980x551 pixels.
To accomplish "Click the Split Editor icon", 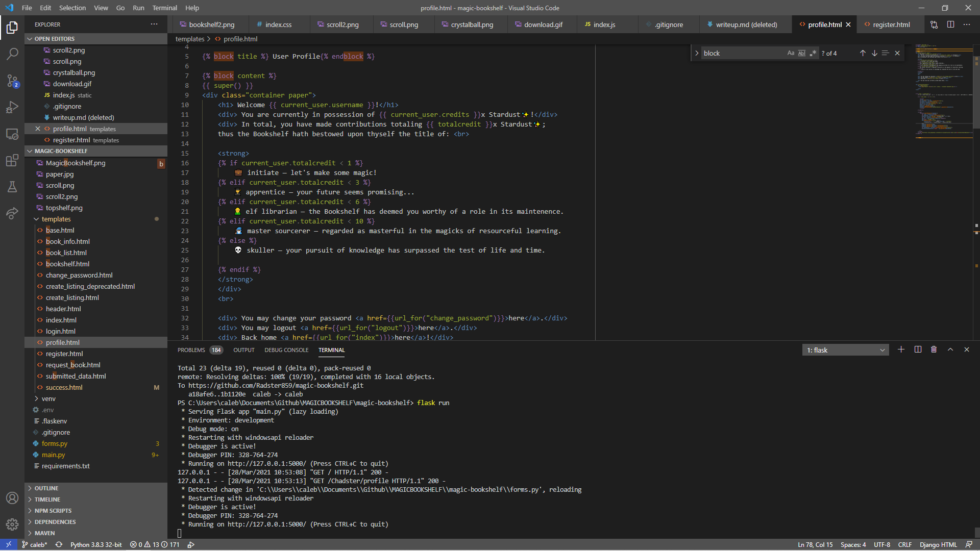I will pos(950,24).
